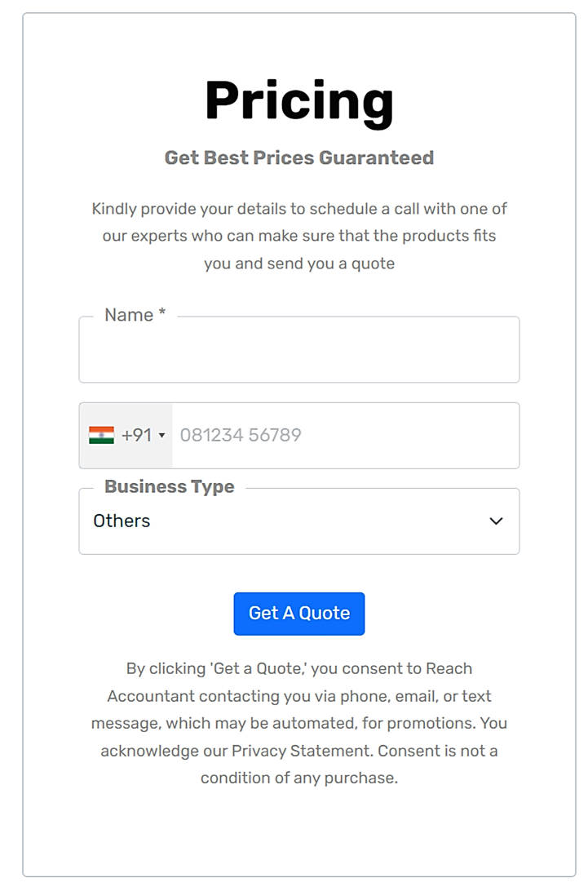Click the Get Best Prices Guaranteed subtitle
The height and width of the screenshot is (896, 588).
coord(299,157)
